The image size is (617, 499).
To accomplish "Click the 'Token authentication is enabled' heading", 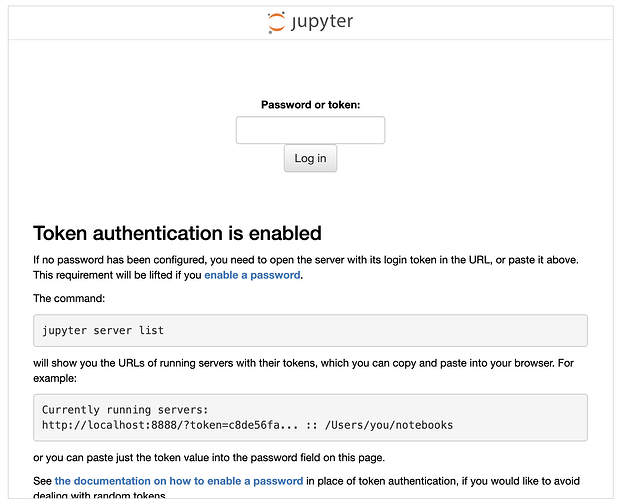I will (x=177, y=233).
